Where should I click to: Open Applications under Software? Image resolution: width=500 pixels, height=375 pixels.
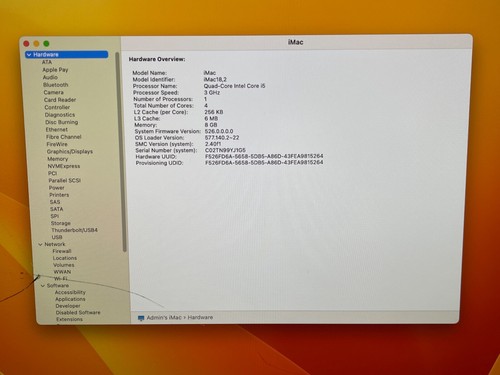70,299
